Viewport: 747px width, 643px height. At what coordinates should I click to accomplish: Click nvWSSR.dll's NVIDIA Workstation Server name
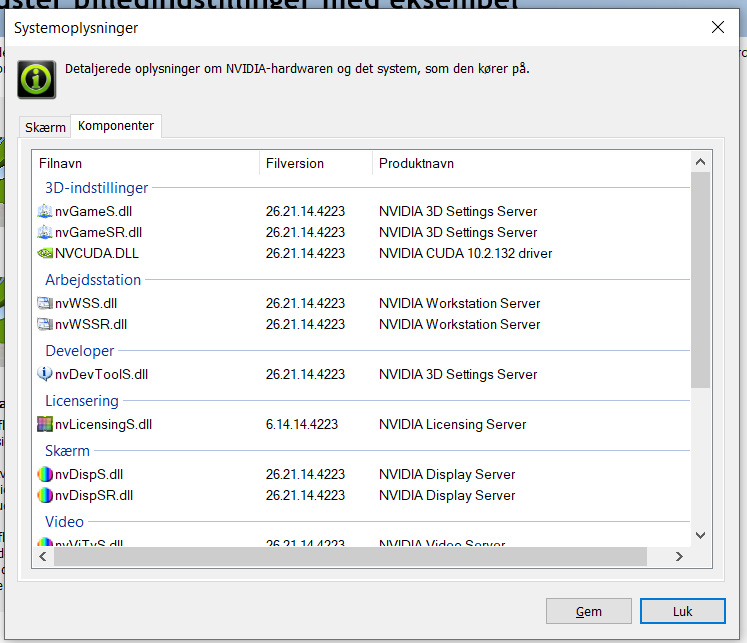[459, 324]
